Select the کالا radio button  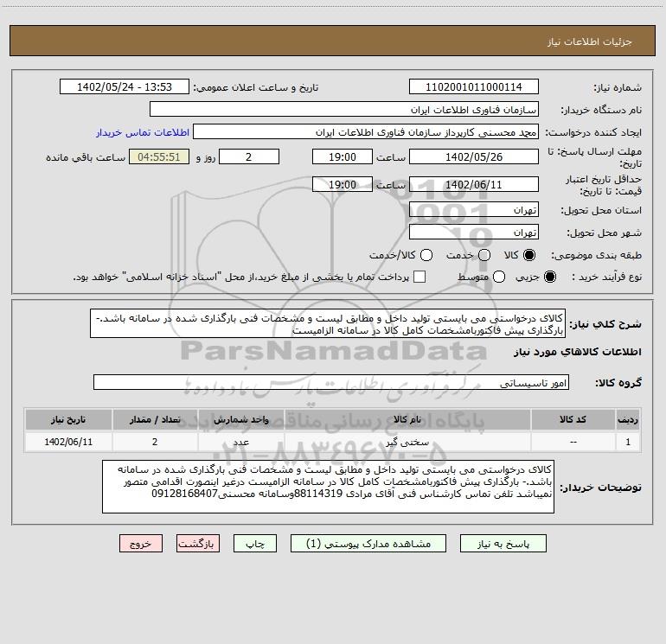pyautogui.click(x=529, y=255)
